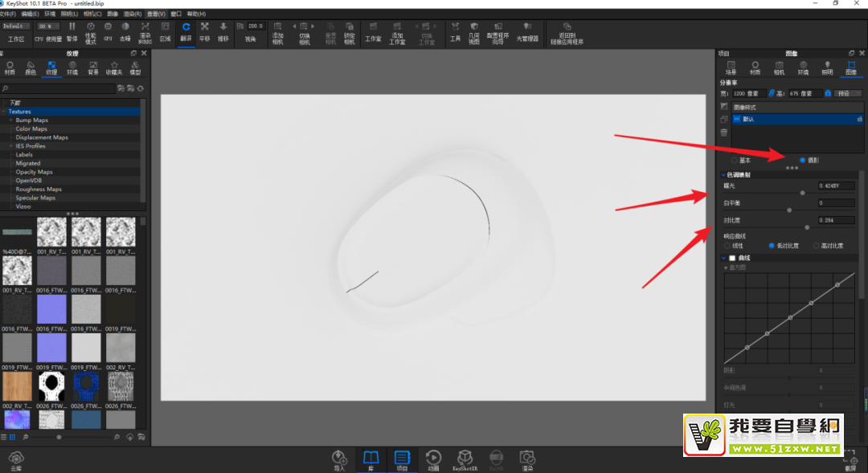
Task: Click the 暂停 (Pause) toolbar icon
Action: pos(72,31)
